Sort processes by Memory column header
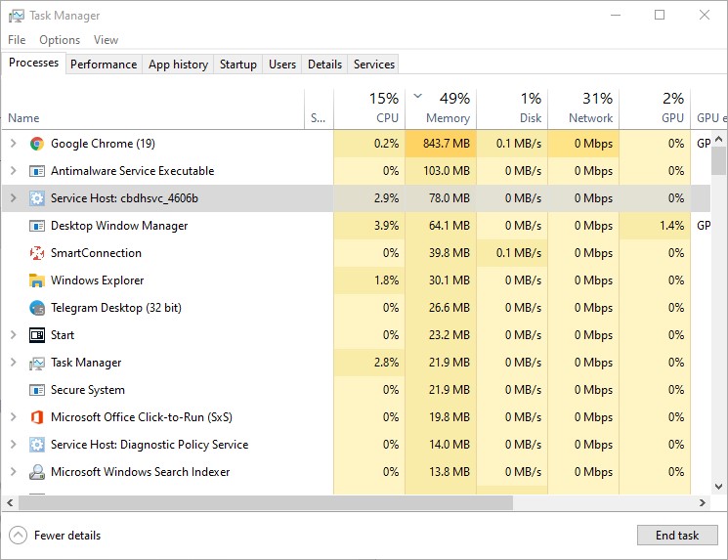Viewport: 728px width, 560px height. (x=448, y=118)
